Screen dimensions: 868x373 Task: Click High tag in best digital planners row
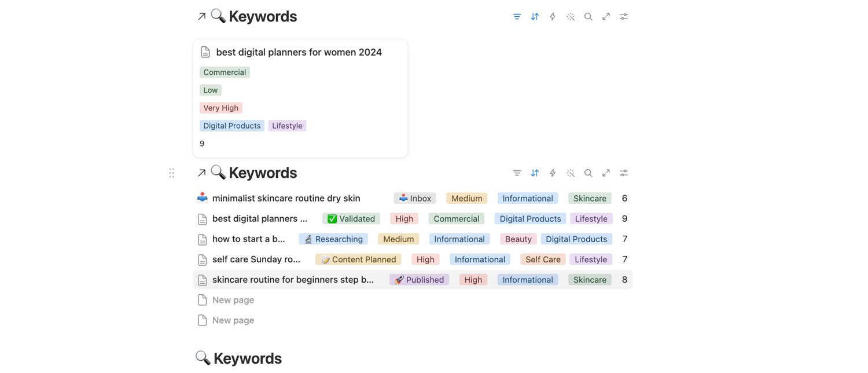(404, 219)
